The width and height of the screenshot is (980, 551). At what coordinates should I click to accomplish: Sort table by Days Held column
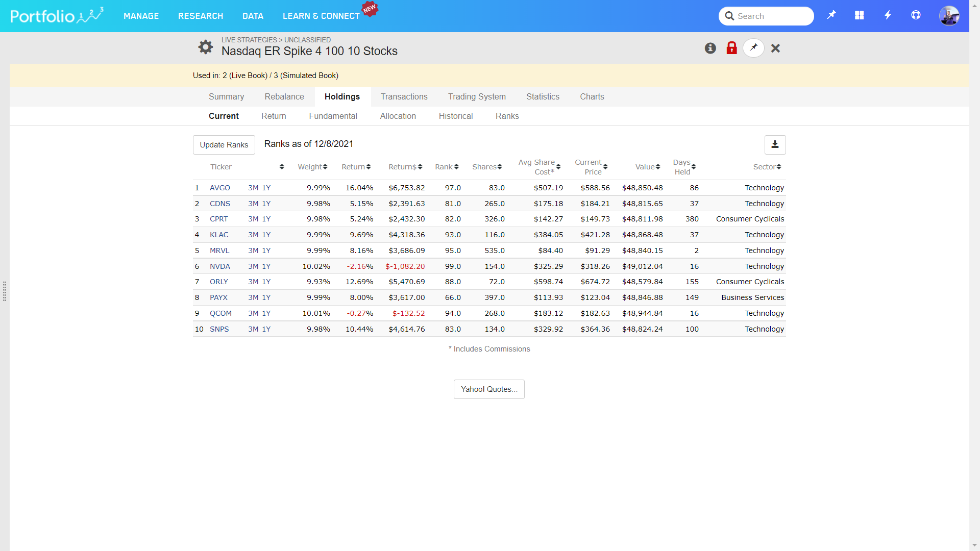[x=684, y=167]
